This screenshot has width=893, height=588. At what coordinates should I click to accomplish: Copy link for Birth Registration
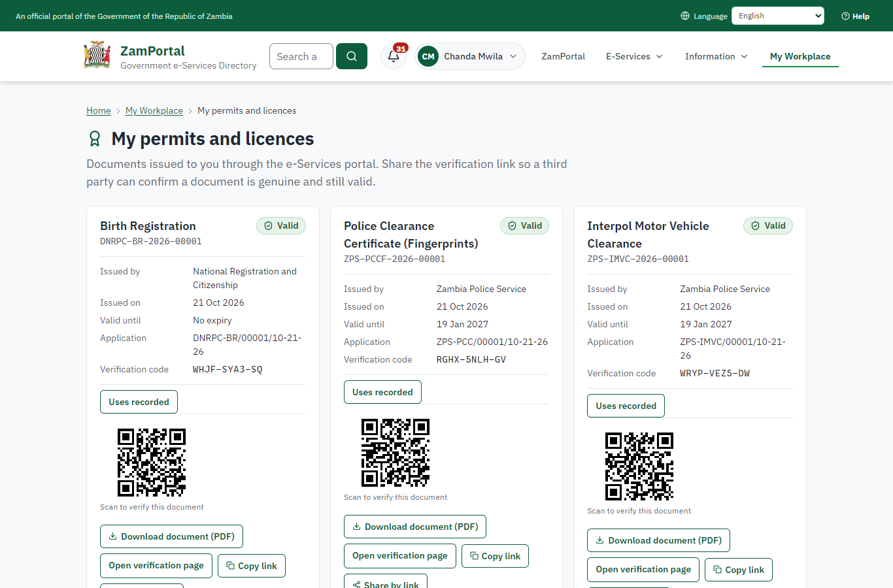[x=252, y=566]
